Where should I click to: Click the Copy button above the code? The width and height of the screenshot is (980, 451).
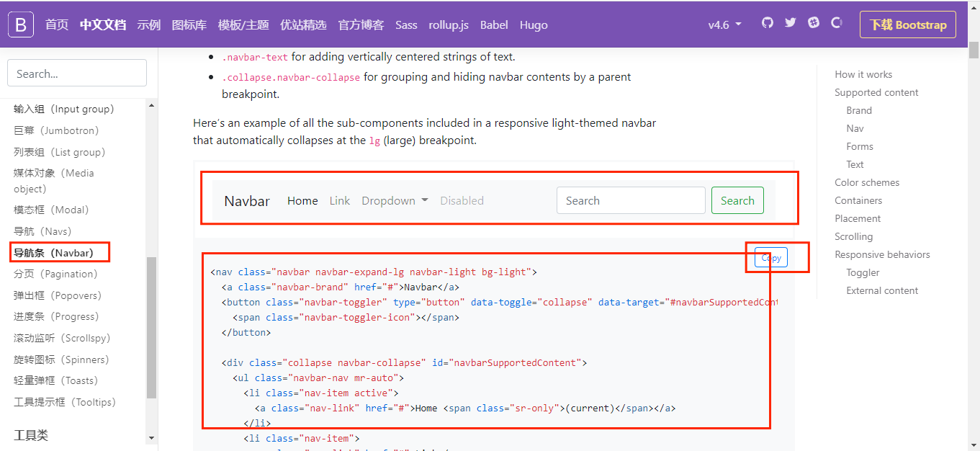pos(771,258)
